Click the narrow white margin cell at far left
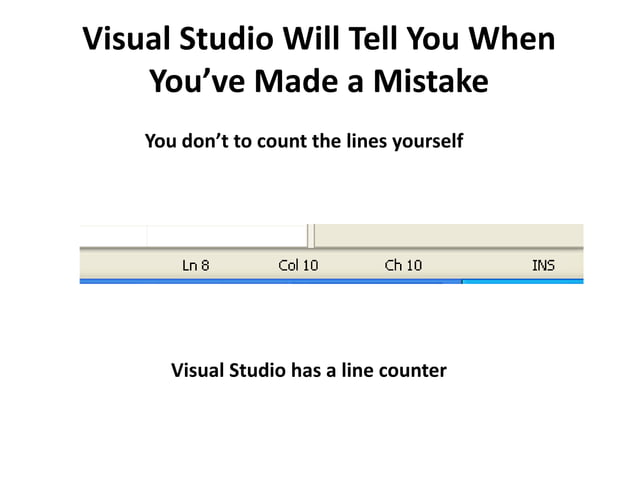The width and height of the screenshot is (638, 478). [x=114, y=236]
